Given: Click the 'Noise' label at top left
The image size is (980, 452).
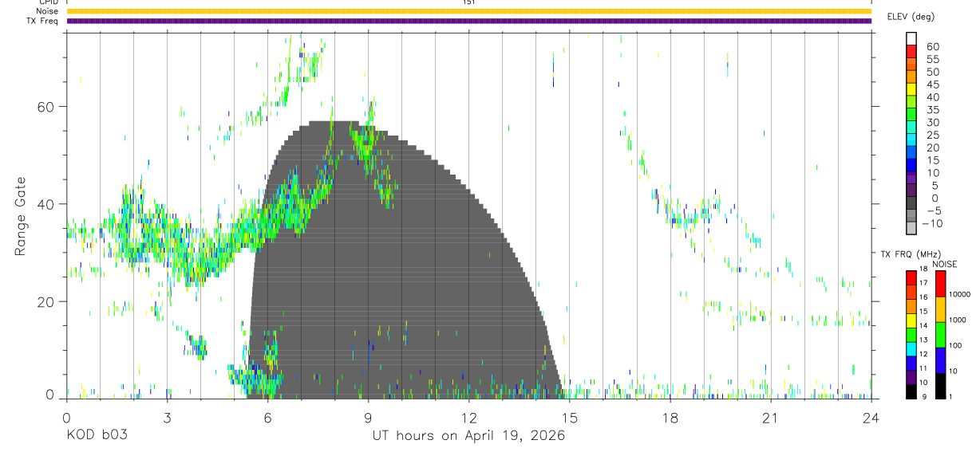Looking at the screenshot, I should (x=47, y=11).
